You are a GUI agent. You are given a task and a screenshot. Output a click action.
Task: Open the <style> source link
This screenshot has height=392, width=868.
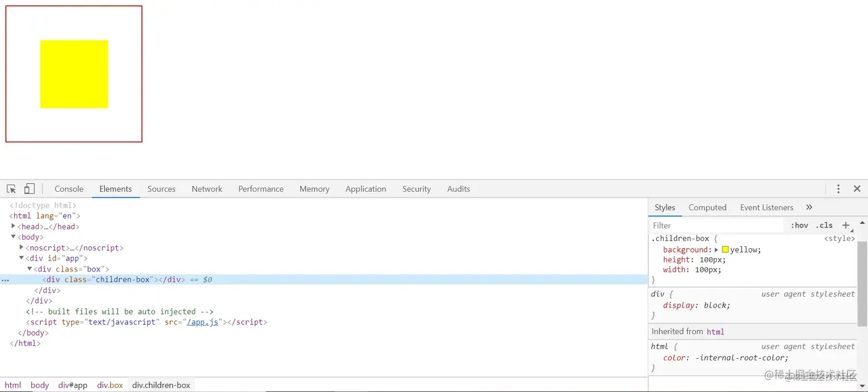point(839,238)
